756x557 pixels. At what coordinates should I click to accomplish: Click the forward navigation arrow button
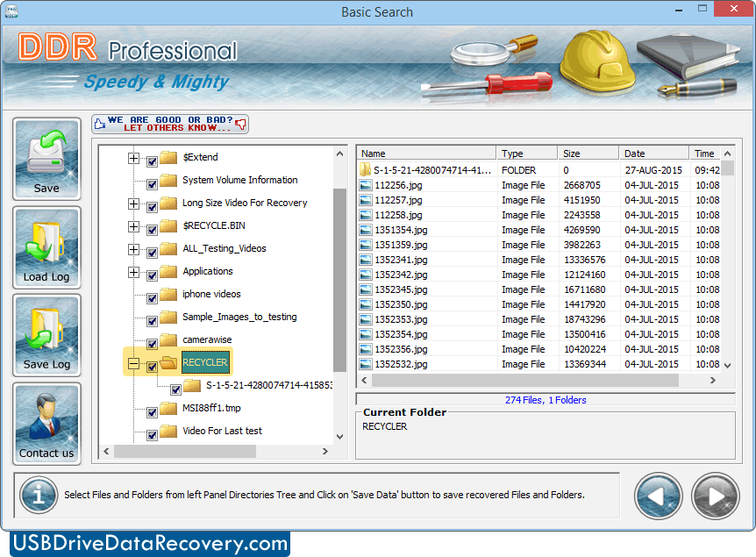(715, 496)
